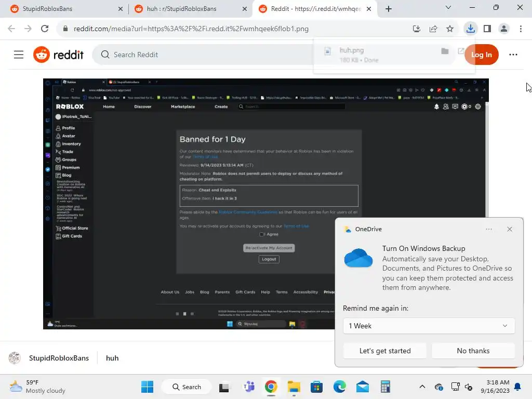This screenshot has width=532, height=399.
Task: Close the OneDrive notification
Action: [x=509, y=229]
